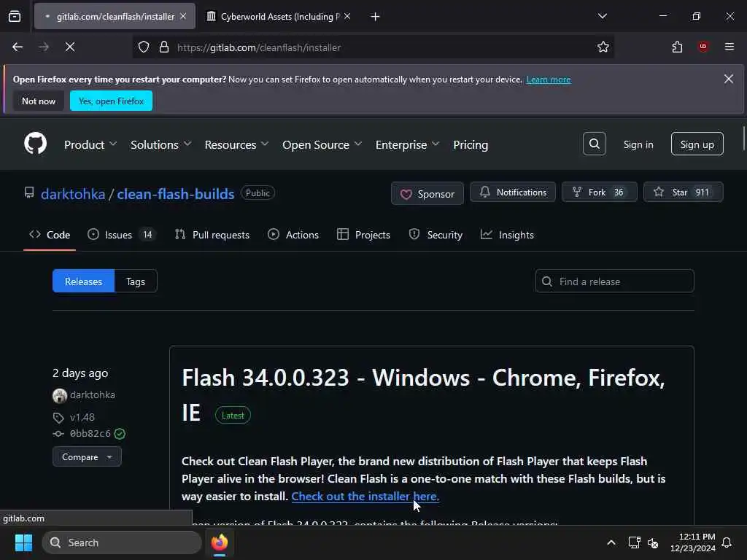This screenshot has width=747, height=560.
Task: Open the Security tab
Action: point(436,235)
